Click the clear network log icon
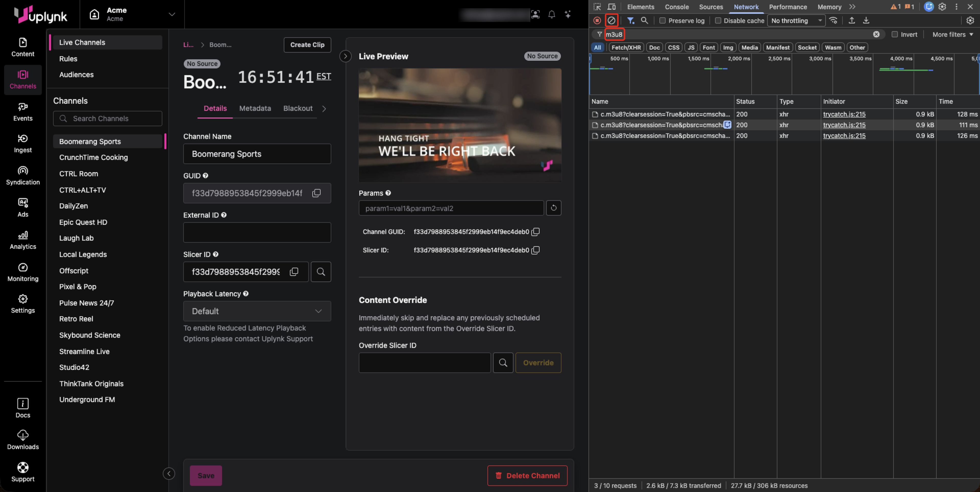Viewport: 980px width, 492px height. point(611,20)
